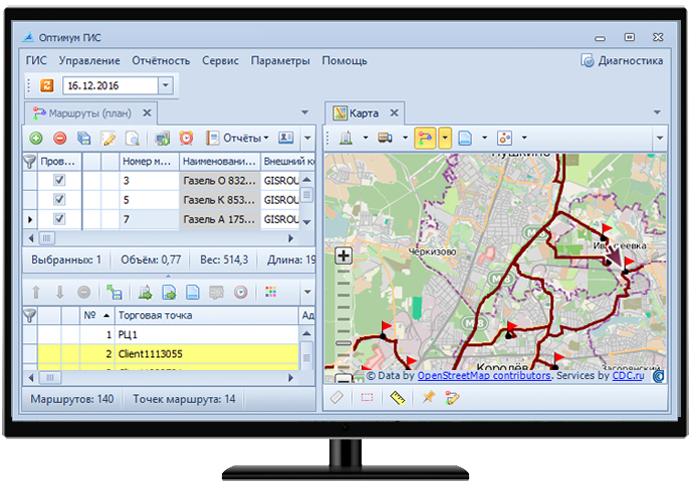The height and width of the screenshot is (485, 692).
Task: Open the building icon dropdown arrow on map toolbar
Action: (x=365, y=138)
